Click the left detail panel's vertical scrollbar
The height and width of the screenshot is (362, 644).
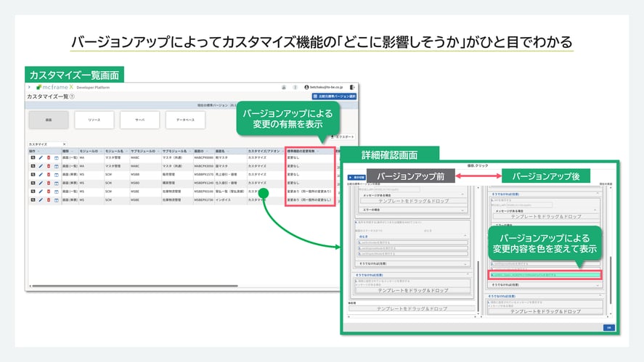[478, 286]
